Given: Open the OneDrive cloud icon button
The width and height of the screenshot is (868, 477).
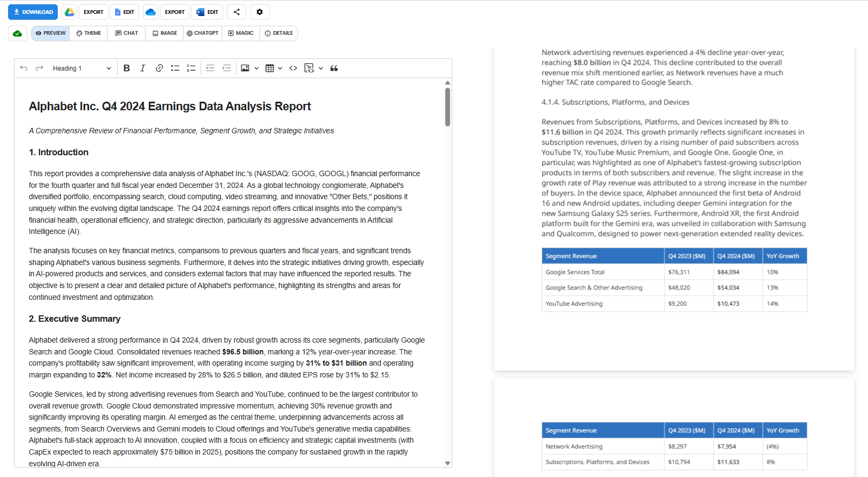Looking at the screenshot, I should pos(150,12).
